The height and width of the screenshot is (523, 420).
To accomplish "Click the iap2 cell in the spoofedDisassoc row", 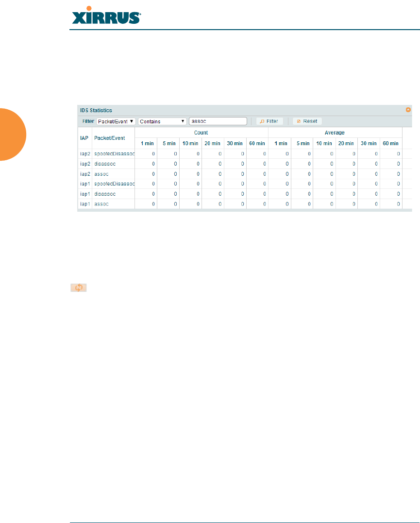I will (x=85, y=154).
